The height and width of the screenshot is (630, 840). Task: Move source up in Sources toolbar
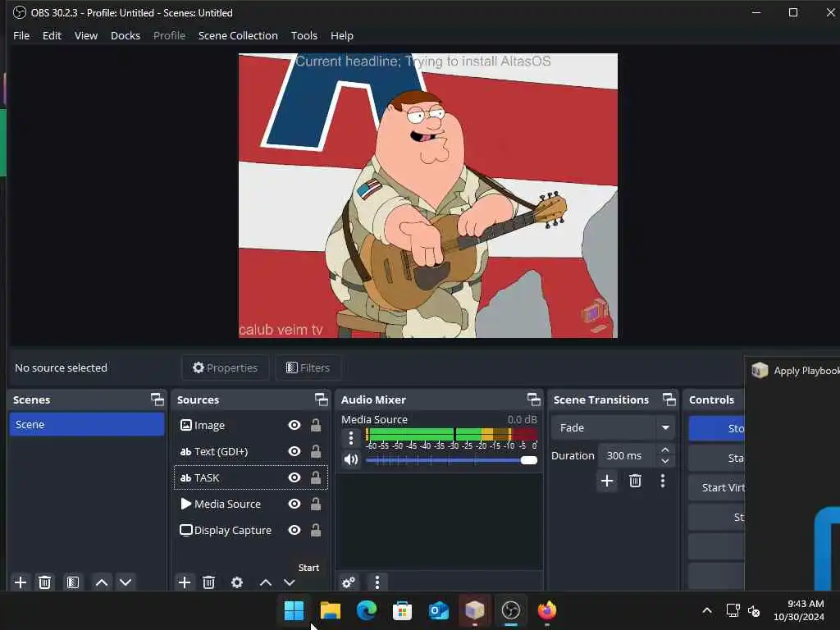(266, 582)
